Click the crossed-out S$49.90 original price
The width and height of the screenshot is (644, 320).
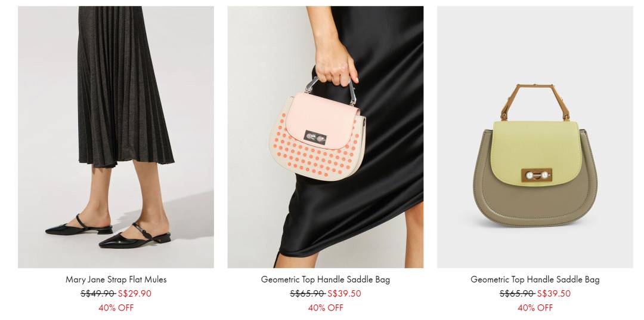(x=98, y=294)
